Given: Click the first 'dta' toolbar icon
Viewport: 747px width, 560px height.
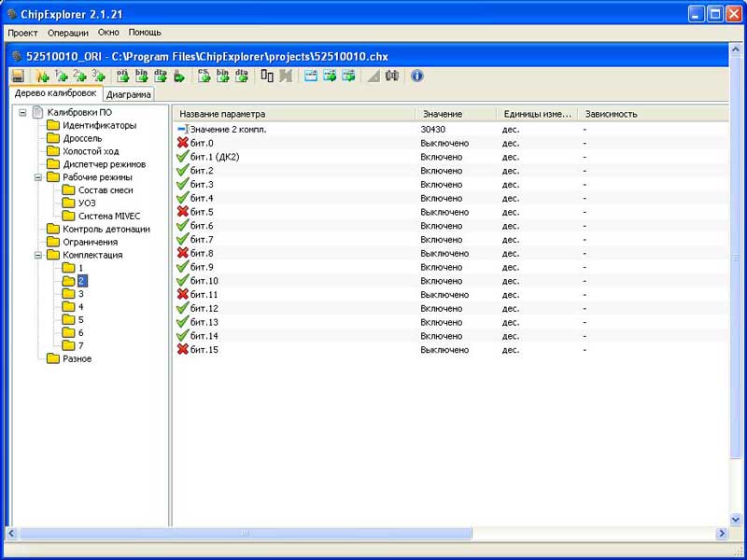Looking at the screenshot, I should point(160,76).
